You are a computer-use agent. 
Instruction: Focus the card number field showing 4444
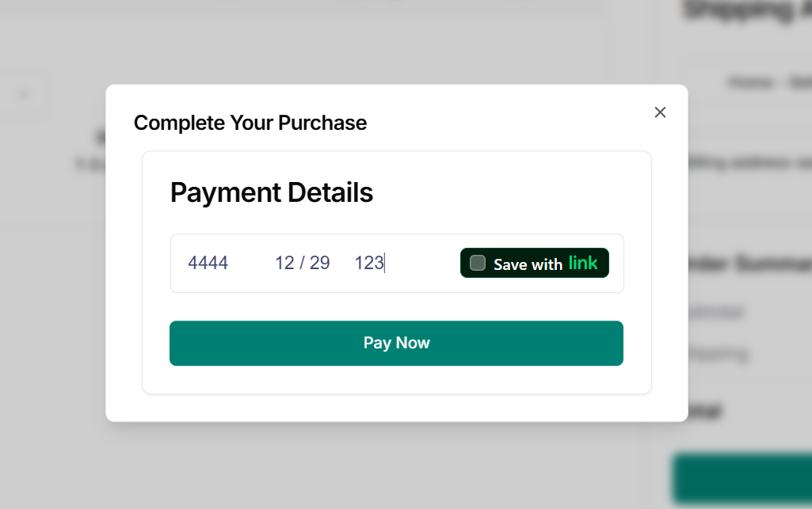pos(208,263)
